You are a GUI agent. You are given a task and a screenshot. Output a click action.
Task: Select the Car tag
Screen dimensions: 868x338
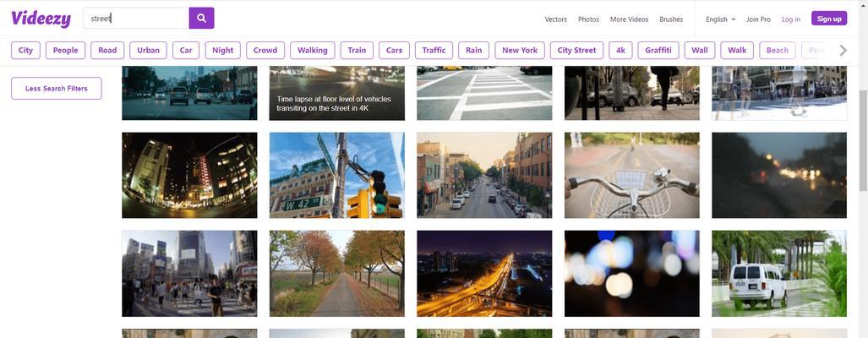point(186,51)
